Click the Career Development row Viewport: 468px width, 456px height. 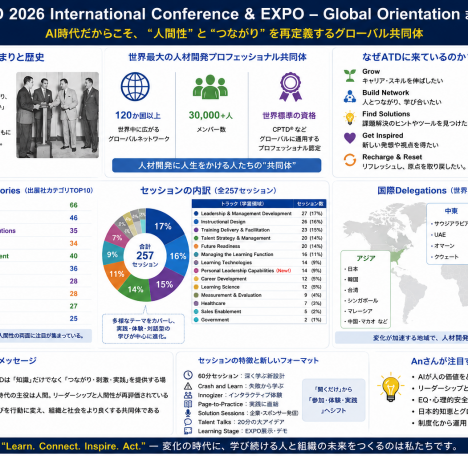tap(259, 279)
